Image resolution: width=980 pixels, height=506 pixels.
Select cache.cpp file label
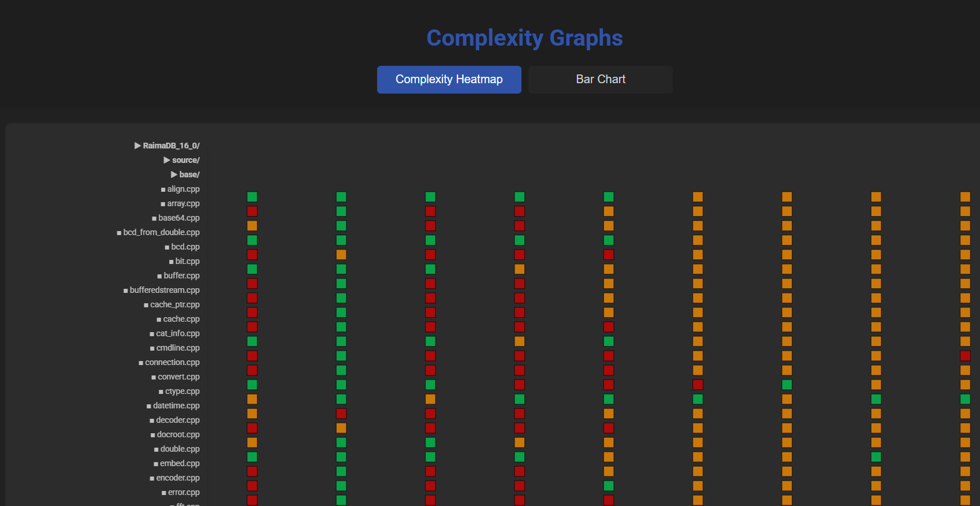coord(178,319)
